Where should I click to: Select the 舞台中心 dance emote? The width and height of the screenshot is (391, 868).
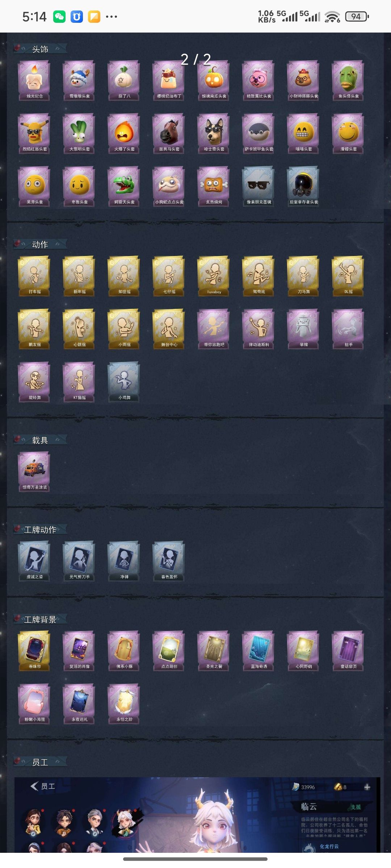coord(169,329)
